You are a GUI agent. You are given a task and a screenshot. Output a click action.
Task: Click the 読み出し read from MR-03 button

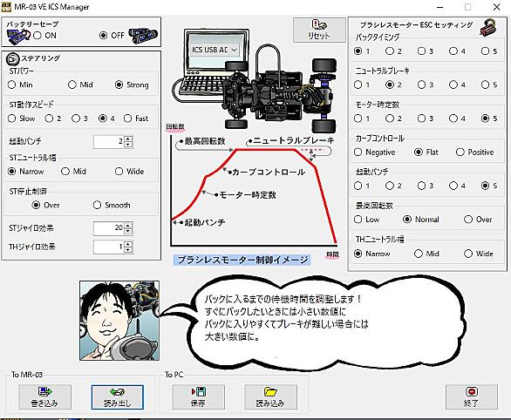pyautogui.click(x=118, y=397)
